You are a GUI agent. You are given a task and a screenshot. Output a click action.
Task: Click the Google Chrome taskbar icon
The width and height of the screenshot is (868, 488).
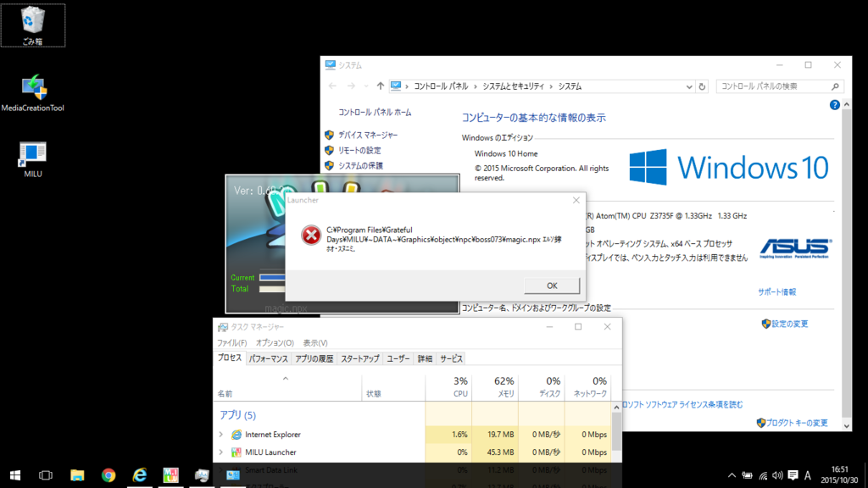tap(108, 475)
